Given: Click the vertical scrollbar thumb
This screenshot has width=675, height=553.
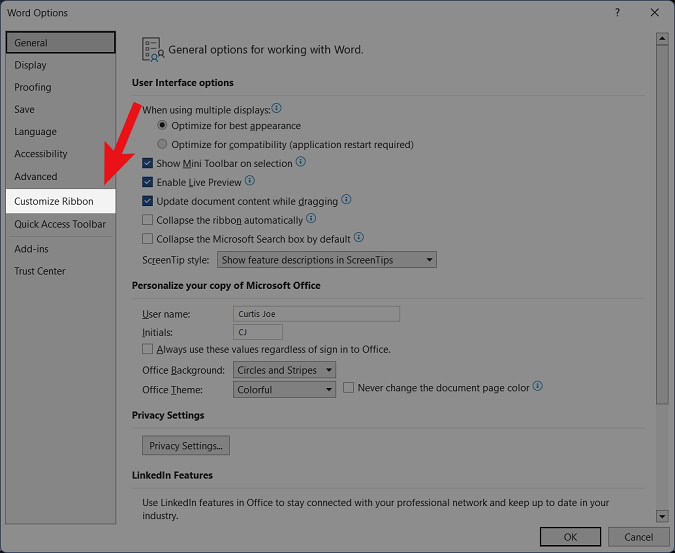Looking at the screenshot, I should point(662,224).
